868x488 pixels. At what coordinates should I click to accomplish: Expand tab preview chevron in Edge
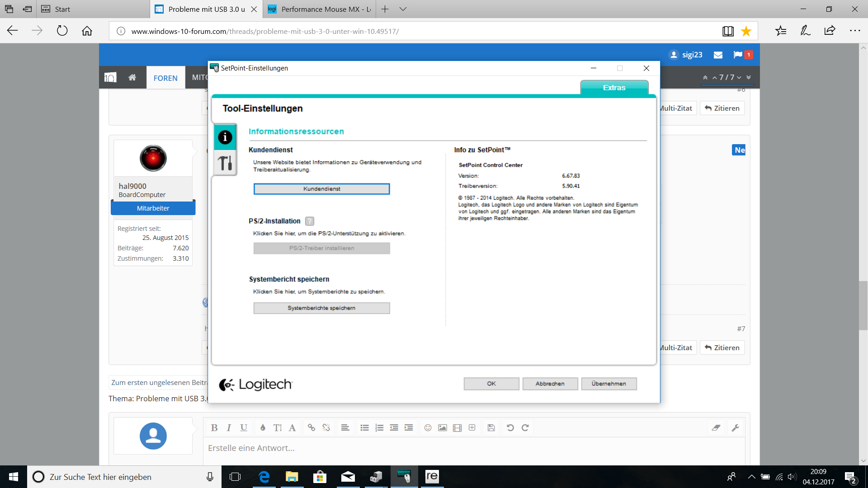pyautogui.click(x=403, y=9)
